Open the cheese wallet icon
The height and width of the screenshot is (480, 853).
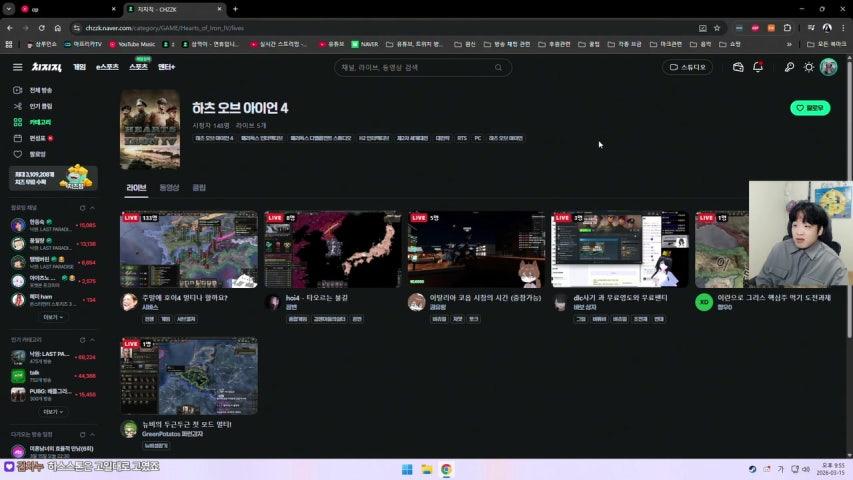click(738, 67)
